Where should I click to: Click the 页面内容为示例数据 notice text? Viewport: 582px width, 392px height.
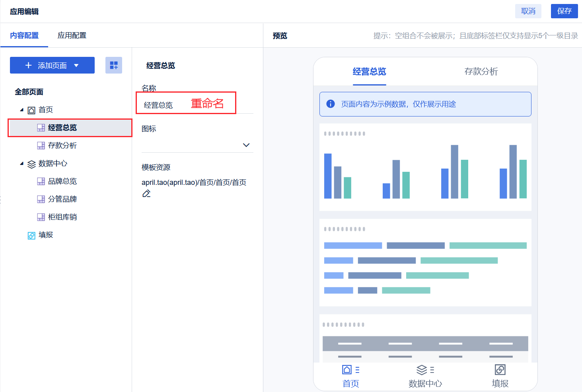pos(399,104)
